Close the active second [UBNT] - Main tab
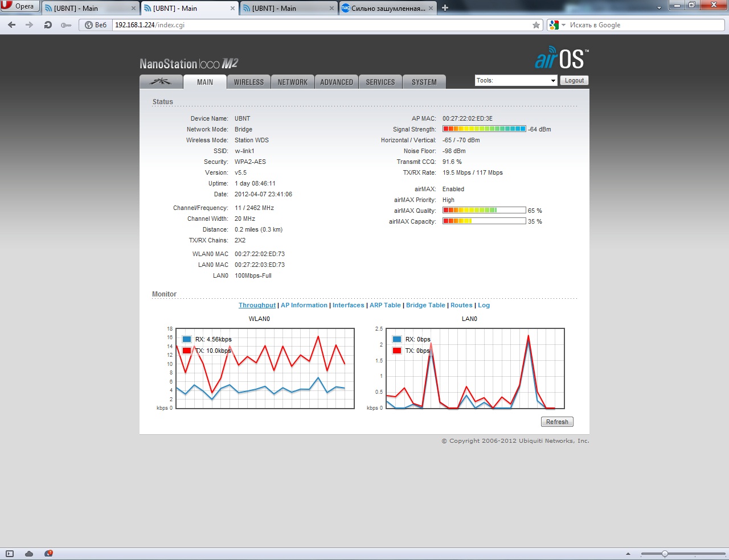Screen dimensions: 729x560 click(x=232, y=9)
